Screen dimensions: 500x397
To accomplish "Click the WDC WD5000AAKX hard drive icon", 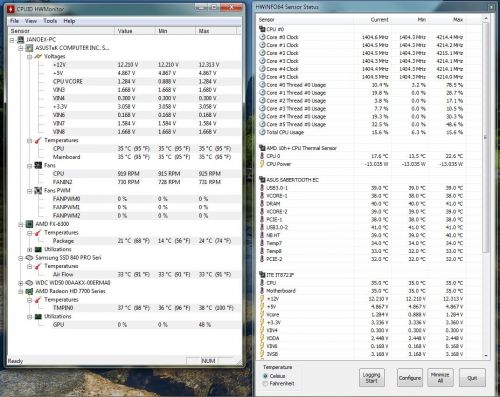I will pos(29,283).
